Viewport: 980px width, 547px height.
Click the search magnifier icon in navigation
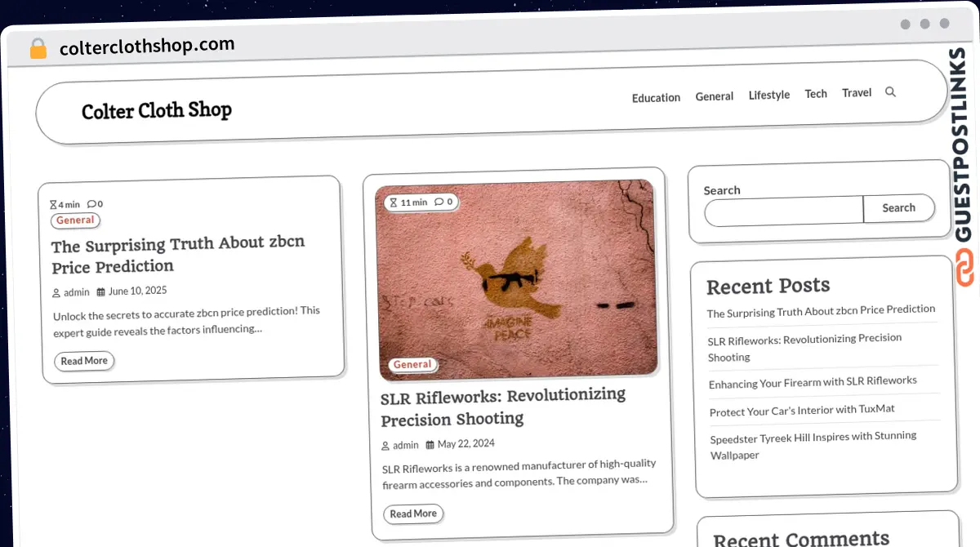tap(890, 92)
